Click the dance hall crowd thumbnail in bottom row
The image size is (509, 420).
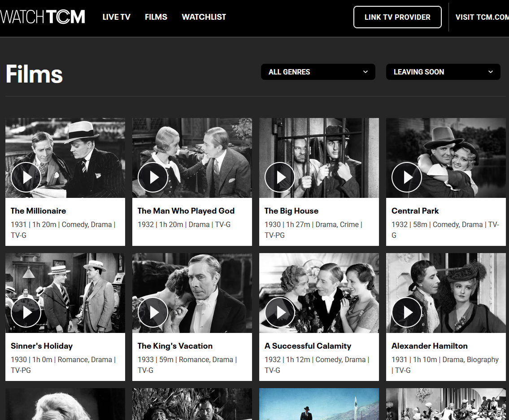pos(446,404)
